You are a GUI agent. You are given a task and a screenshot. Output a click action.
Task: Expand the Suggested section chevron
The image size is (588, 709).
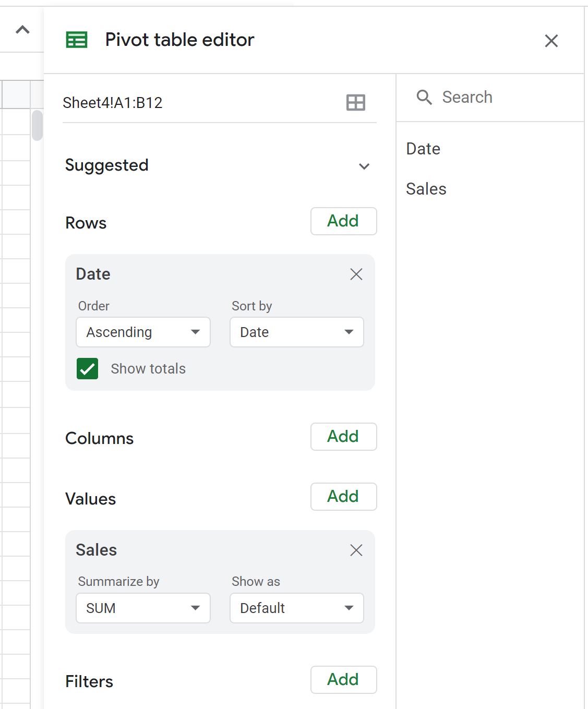click(364, 166)
